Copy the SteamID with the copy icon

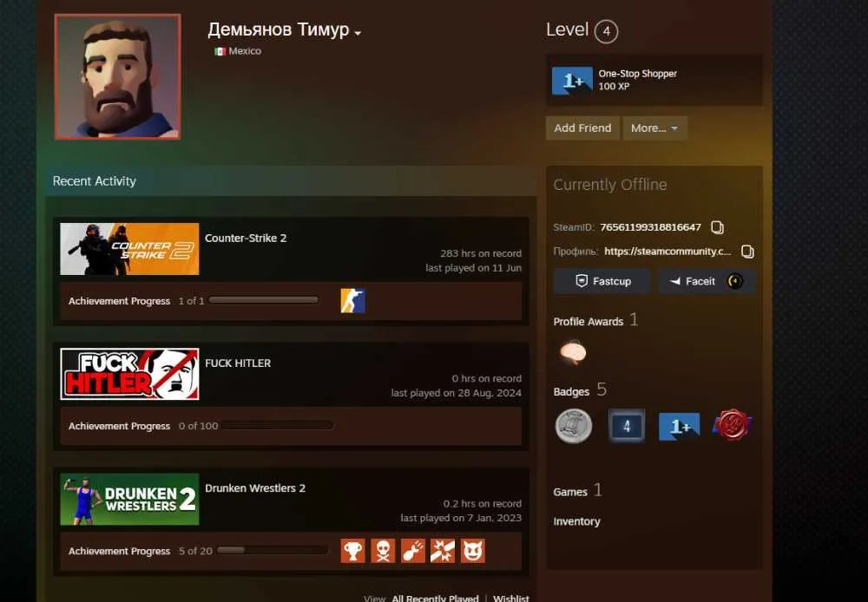tap(718, 227)
